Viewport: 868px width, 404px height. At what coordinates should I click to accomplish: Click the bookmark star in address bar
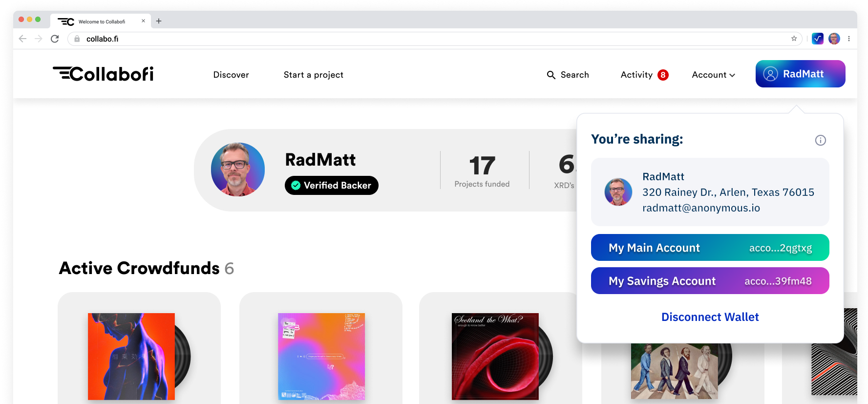pyautogui.click(x=794, y=39)
